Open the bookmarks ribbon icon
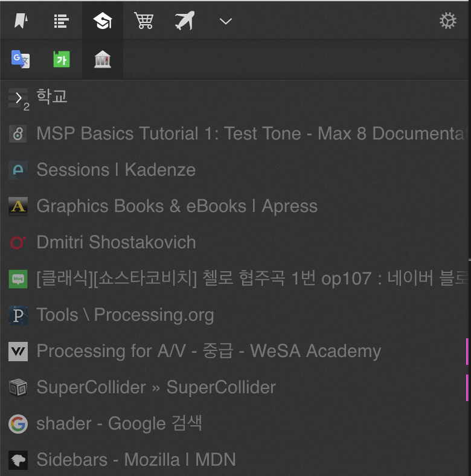This screenshot has height=476, width=471. [21, 21]
